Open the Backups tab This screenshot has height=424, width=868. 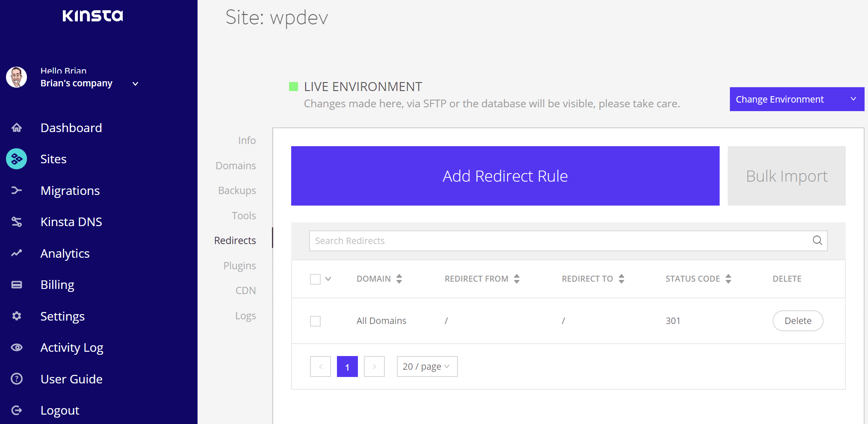(x=237, y=191)
